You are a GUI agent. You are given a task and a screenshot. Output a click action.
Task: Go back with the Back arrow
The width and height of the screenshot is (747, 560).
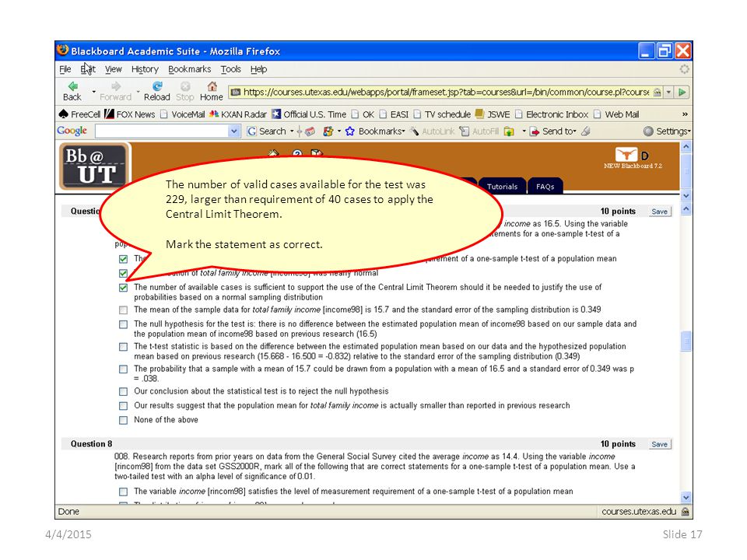coord(72,91)
